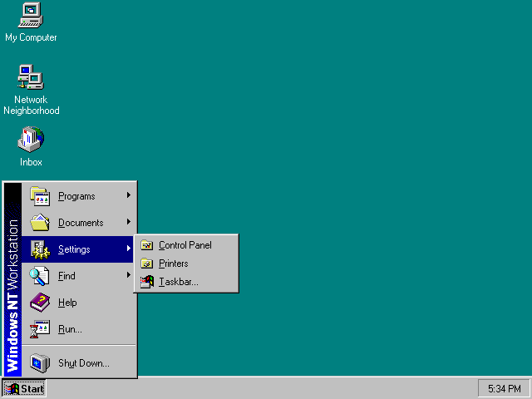
Task: Open Programs from the Start menu
Action: (x=79, y=196)
